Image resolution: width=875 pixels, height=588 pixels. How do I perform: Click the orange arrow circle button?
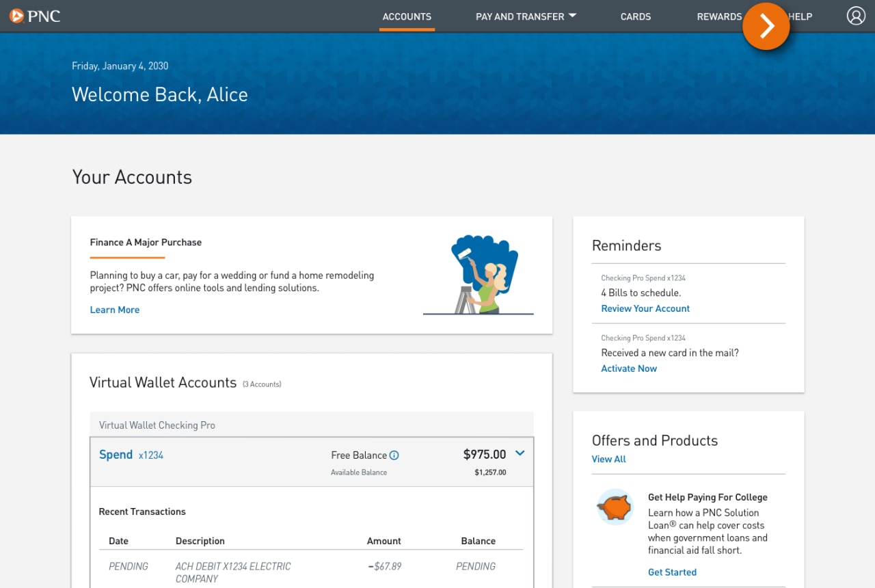pos(766,26)
